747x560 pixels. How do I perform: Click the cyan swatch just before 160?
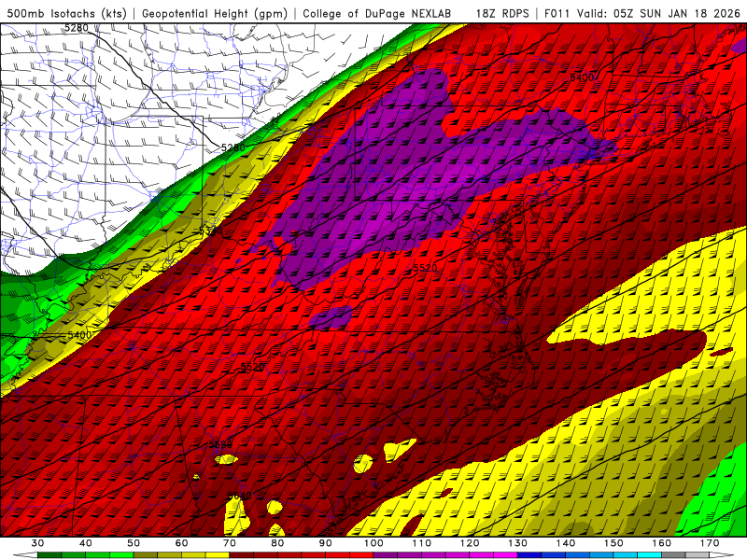[649, 555]
